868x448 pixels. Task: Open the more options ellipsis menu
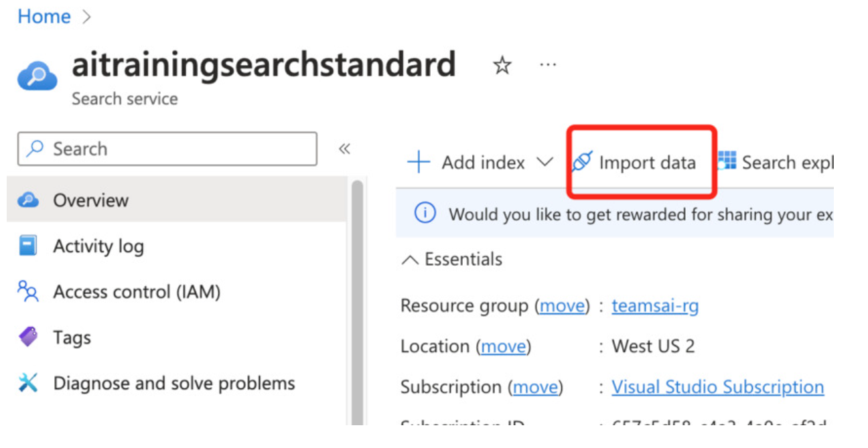[548, 65]
